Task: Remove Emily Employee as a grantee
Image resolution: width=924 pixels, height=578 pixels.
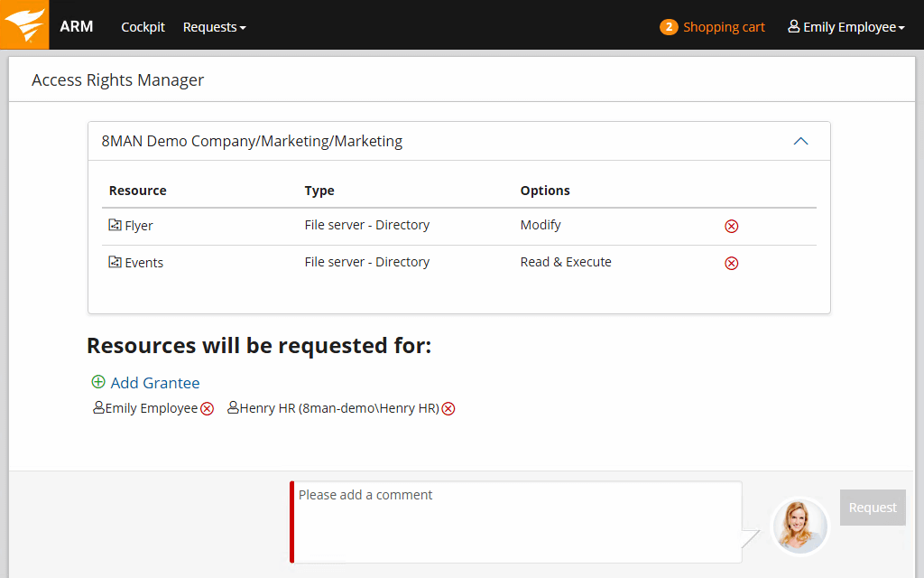Action: [208, 408]
